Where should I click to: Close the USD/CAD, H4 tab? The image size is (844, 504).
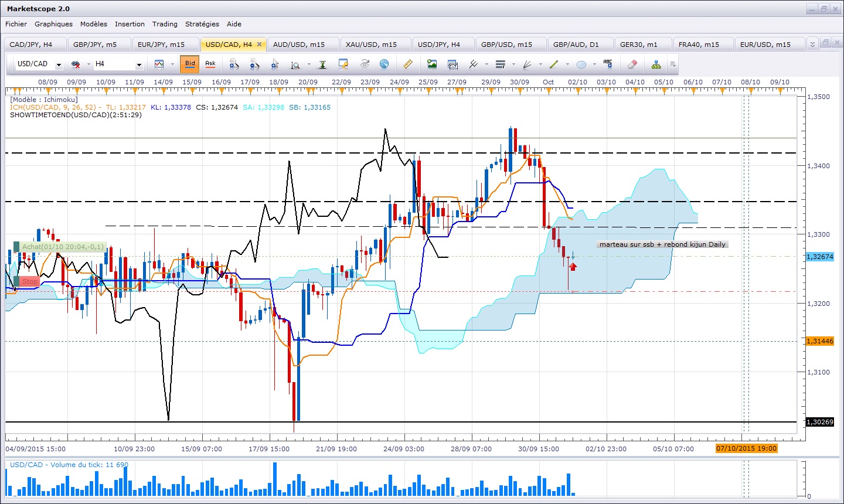coord(259,45)
